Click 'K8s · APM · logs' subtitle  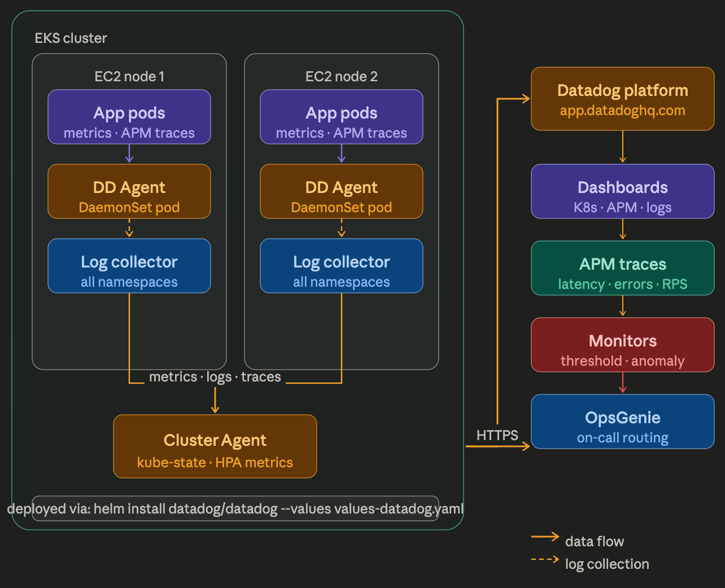pyautogui.click(x=623, y=208)
